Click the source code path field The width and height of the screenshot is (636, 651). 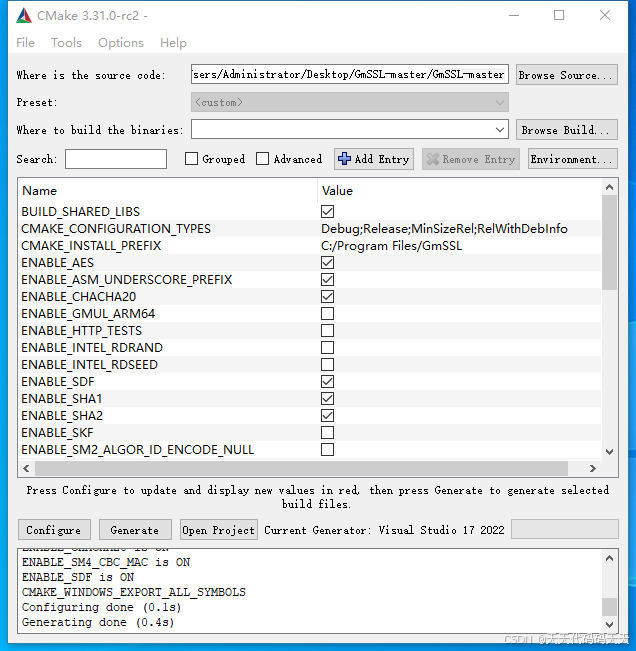350,74
